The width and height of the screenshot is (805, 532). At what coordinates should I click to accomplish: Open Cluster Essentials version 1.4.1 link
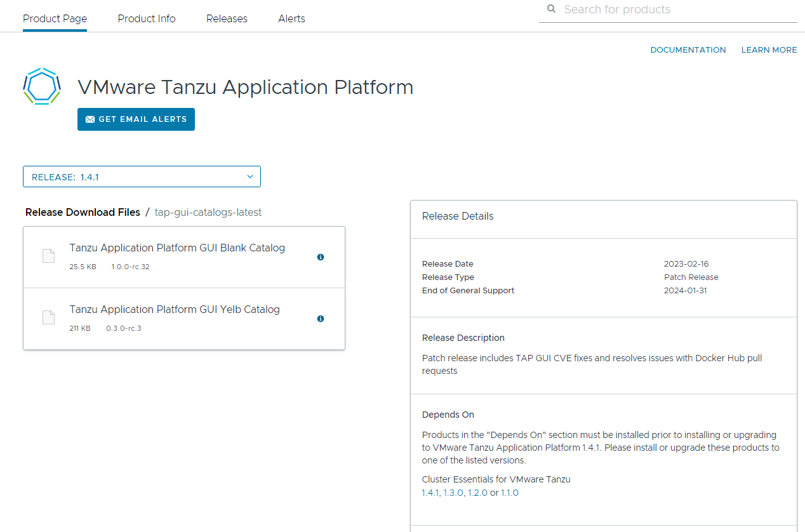[x=430, y=493]
